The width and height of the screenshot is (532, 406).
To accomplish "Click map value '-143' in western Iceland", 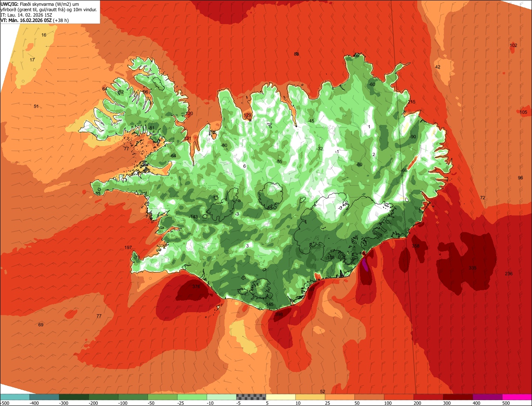I will [194, 217].
